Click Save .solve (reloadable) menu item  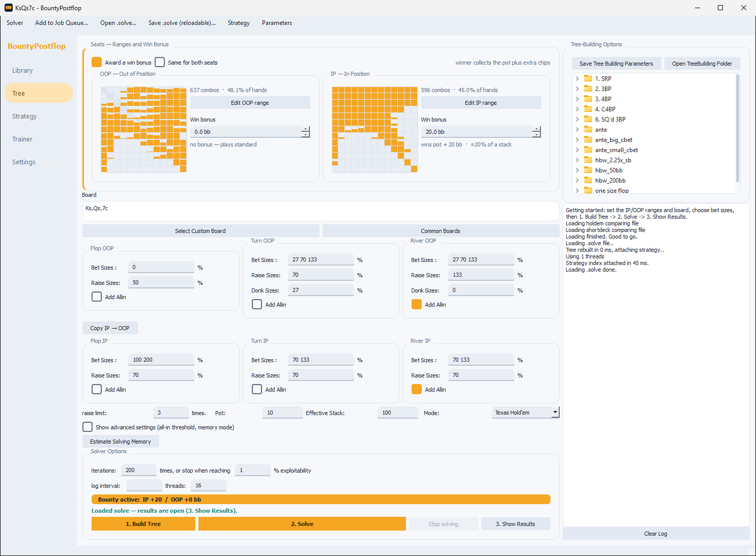pyautogui.click(x=182, y=23)
